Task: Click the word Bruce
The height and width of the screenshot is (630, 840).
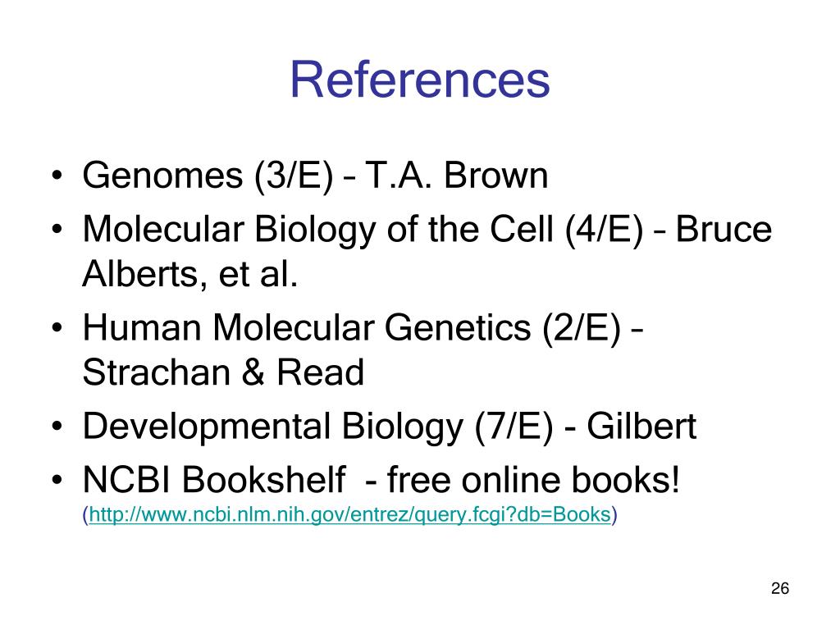Action: pyautogui.click(x=724, y=230)
